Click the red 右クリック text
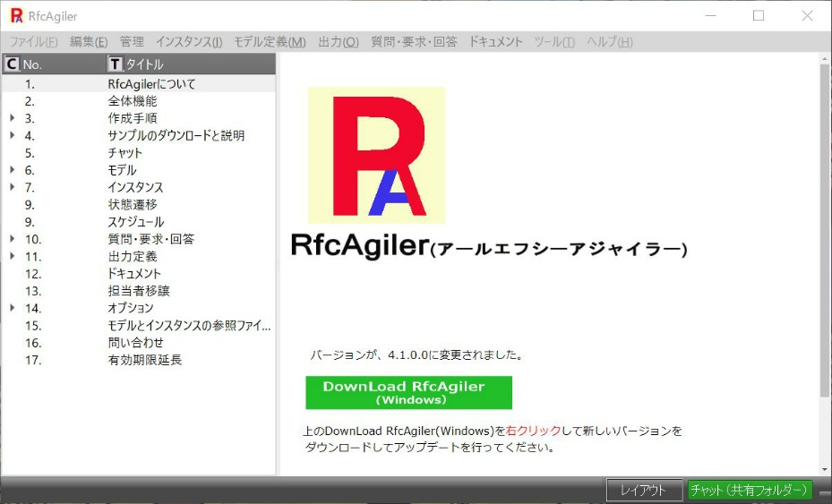Viewport: 832px width, 504px height. tap(533, 431)
